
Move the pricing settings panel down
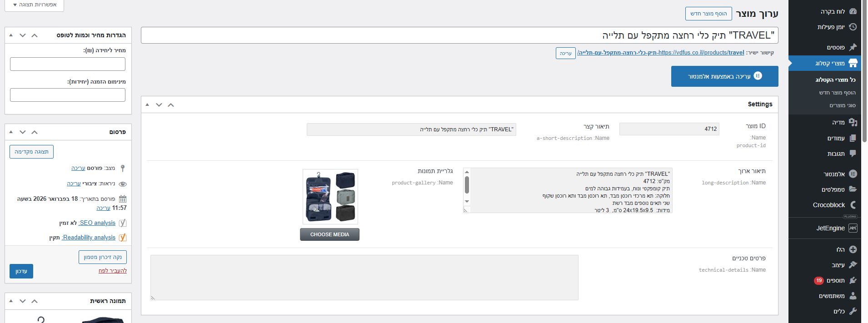pos(23,35)
